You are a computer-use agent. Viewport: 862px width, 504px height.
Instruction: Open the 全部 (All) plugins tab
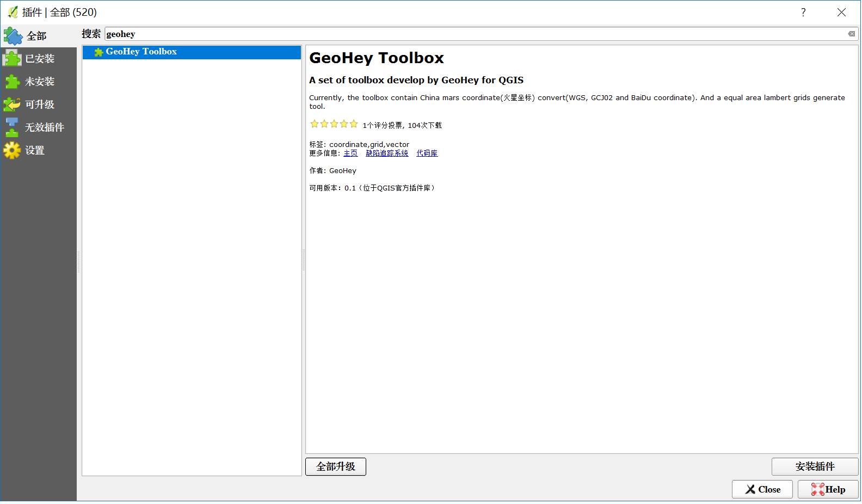[38, 36]
